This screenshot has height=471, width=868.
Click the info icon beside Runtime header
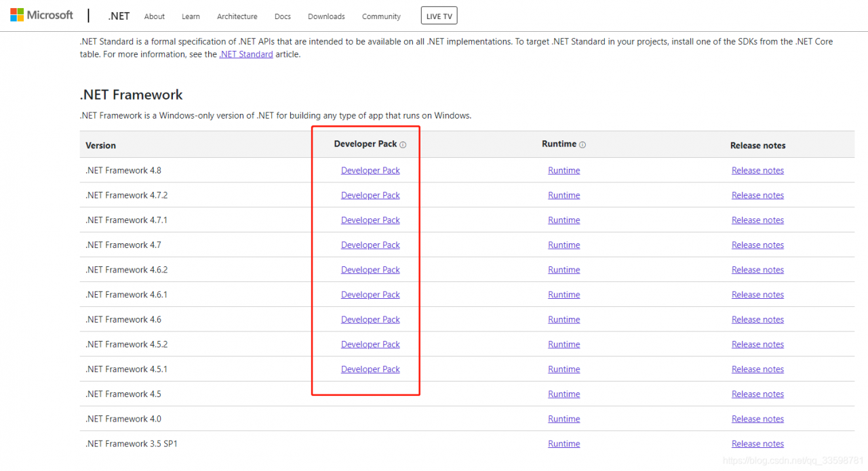click(583, 145)
